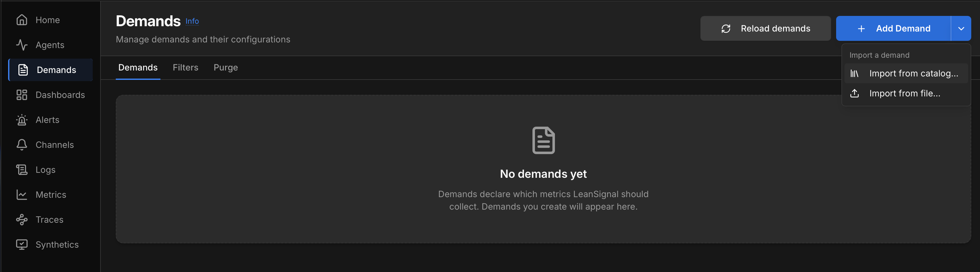Select the Demands sidebar label

[56, 70]
